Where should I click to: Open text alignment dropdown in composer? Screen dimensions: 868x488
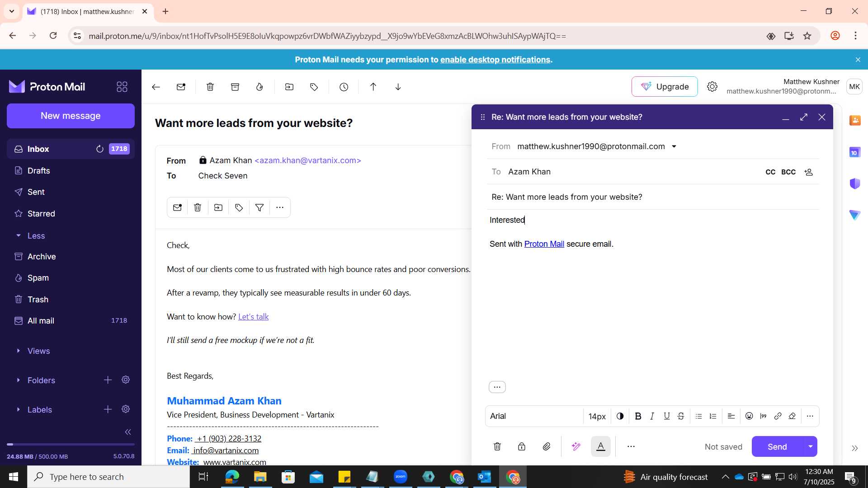[x=731, y=416]
